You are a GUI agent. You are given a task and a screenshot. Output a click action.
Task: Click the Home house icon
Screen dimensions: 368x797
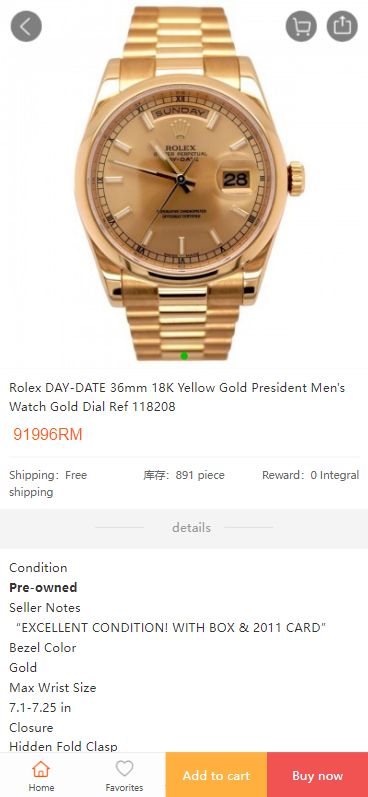[41, 769]
